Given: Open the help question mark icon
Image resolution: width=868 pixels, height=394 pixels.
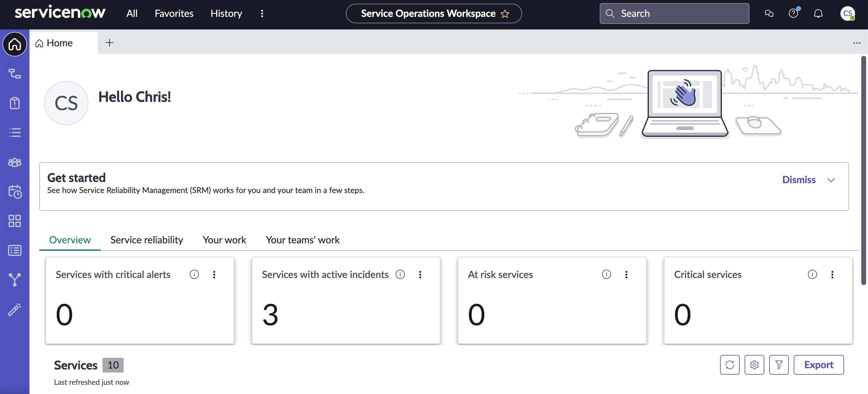Looking at the screenshot, I should 793,14.
